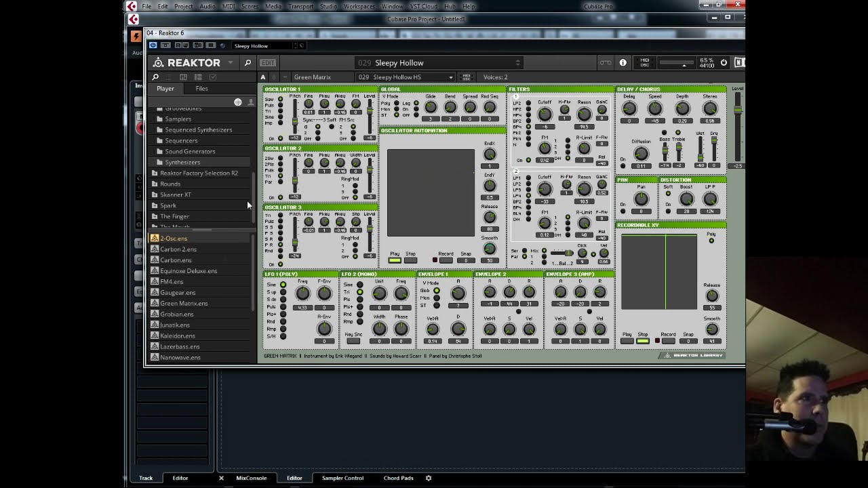
Task: Open the Chord Pads tab
Action: pos(399,478)
